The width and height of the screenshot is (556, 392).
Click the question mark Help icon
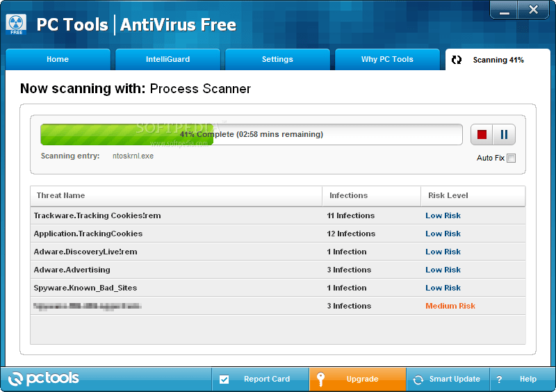(x=499, y=379)
